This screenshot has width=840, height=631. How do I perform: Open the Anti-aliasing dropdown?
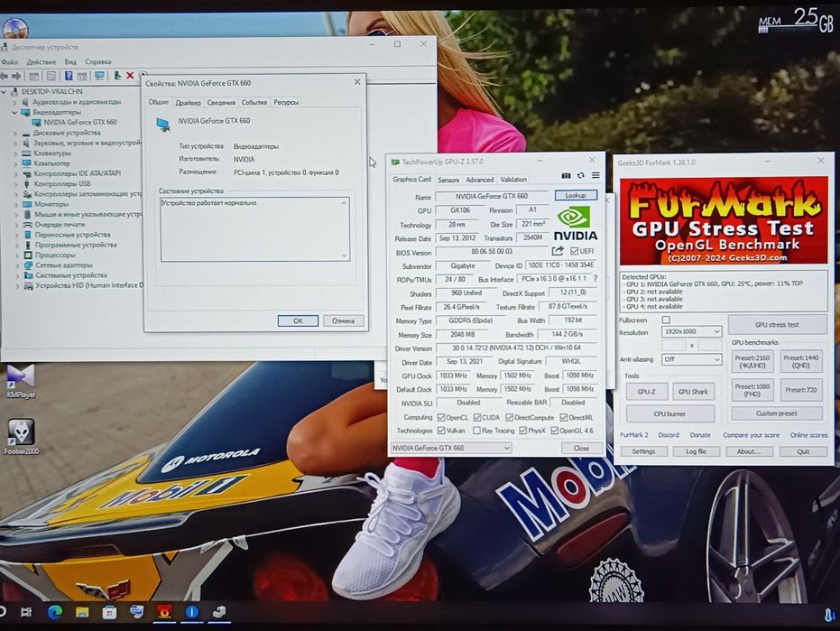692,359
